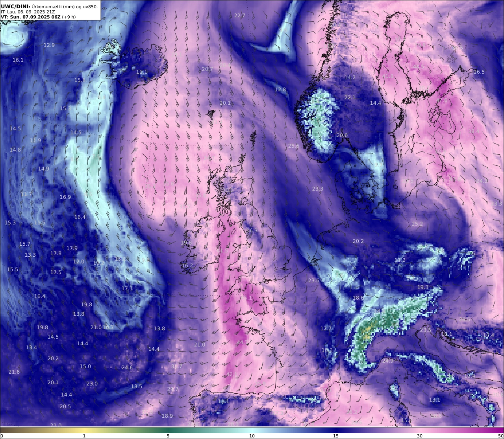The height and width of the screenshot is (439, 504).
Task: Click the map value "20.5"
Action: (65, 407)
